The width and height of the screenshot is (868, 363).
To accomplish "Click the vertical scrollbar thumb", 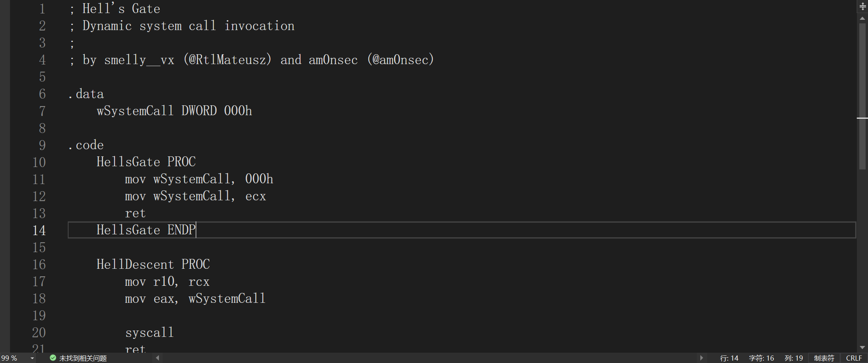I will click(862, 95).
